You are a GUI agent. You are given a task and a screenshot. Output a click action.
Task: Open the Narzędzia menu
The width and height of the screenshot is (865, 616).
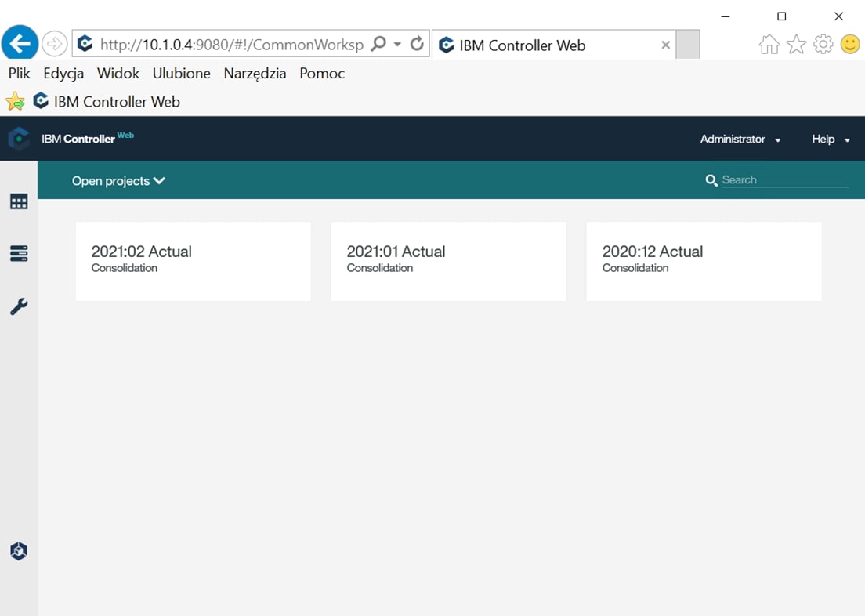pos(255,74)
